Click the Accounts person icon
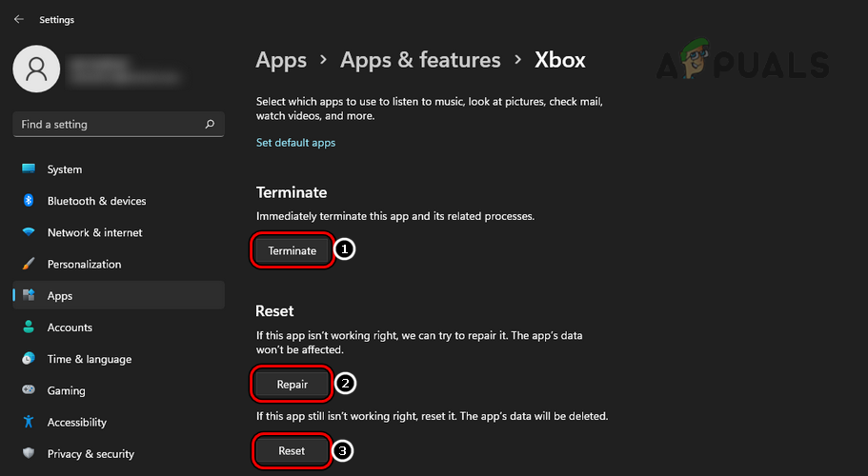This screenshot has width=868, height=476. click(x=29, y=327)
